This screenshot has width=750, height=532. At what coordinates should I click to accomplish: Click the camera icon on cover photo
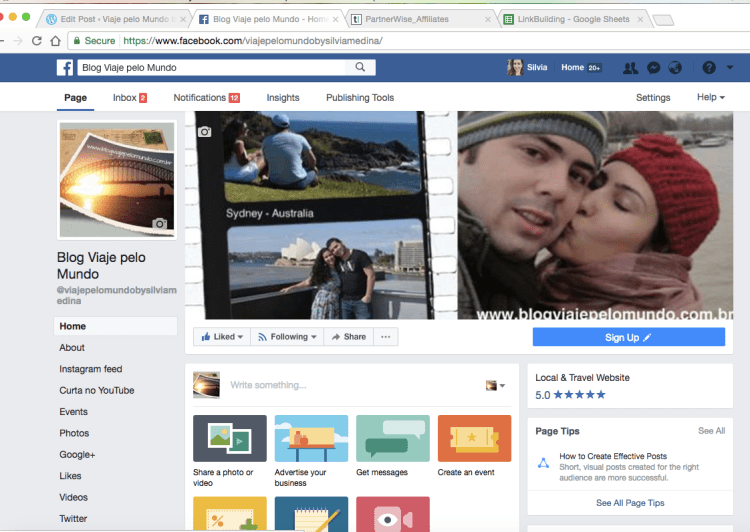(x=205, y=132)
